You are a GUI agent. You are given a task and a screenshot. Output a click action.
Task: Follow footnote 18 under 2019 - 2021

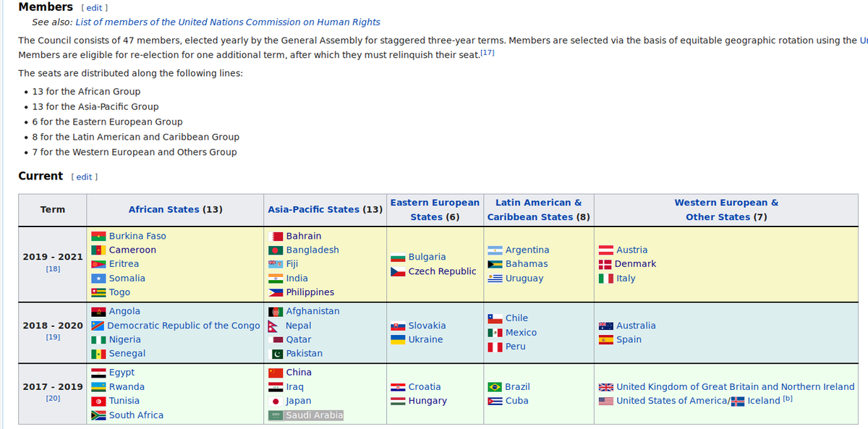click(x=53, y=269)
